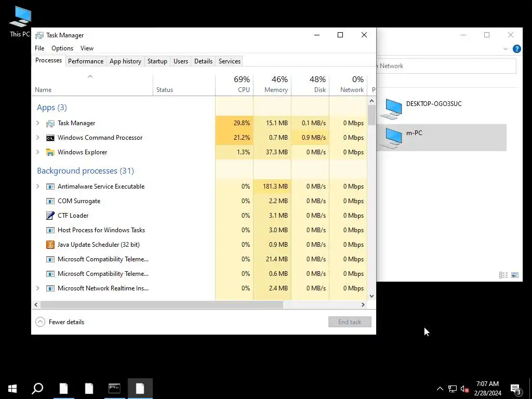Select DESKTOP-OGO3SUC computer in Network window
Screen dimensions: 532x399
pos(441,109)
